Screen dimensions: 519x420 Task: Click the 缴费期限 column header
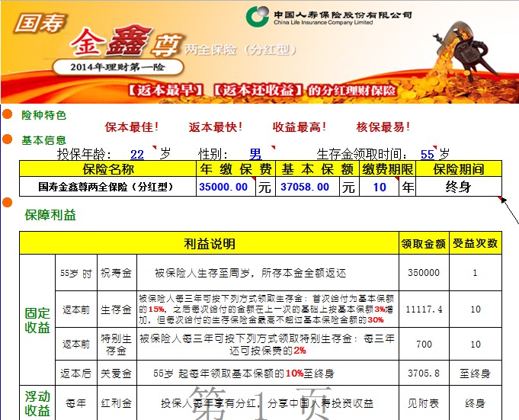[x=387, y=168]
